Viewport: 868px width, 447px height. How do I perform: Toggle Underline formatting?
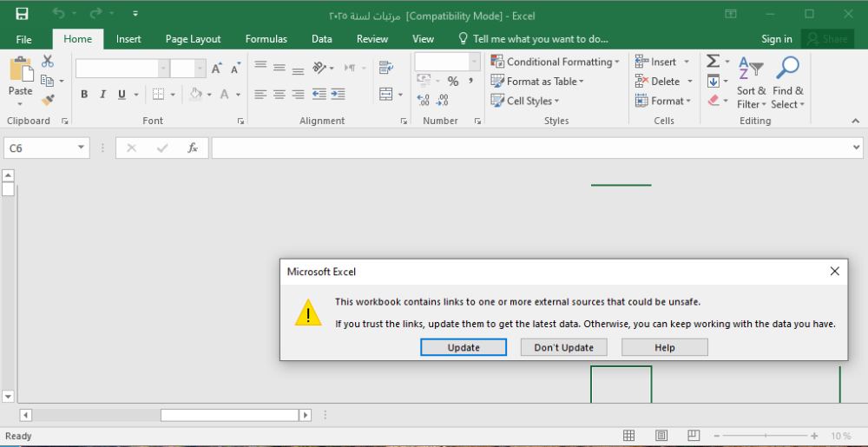point(122,95)
